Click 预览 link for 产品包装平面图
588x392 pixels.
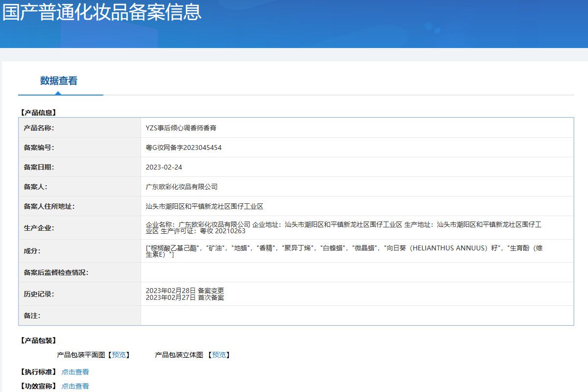pos(119,355)
